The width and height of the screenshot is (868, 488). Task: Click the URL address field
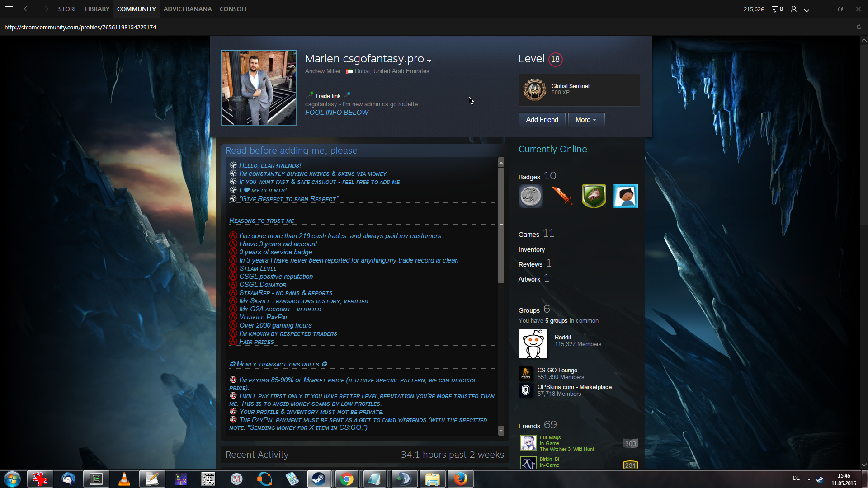(80, 27)
